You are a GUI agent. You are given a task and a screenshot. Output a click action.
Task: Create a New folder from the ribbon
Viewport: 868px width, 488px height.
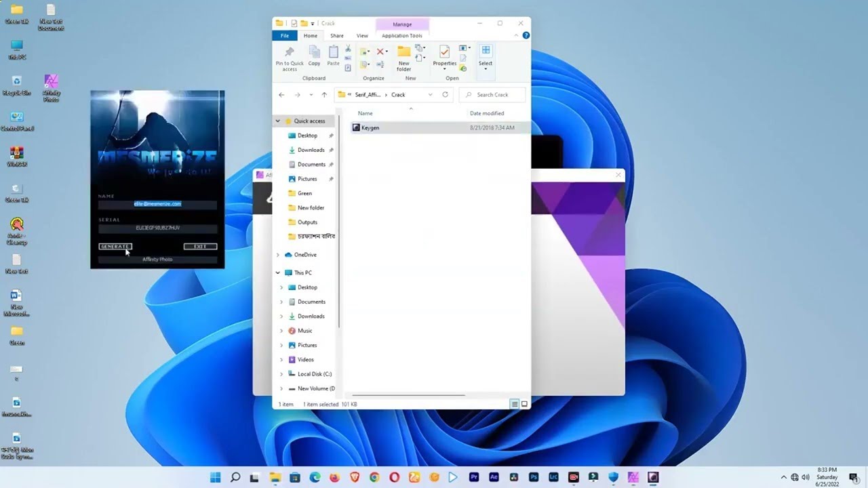pyautogui.click(x=403, y=58)
